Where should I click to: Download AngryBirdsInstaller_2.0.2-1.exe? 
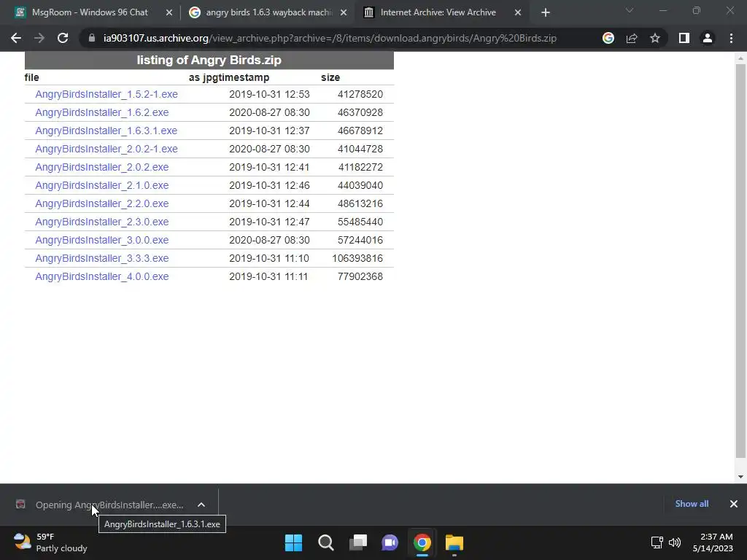tap(107, 149)
